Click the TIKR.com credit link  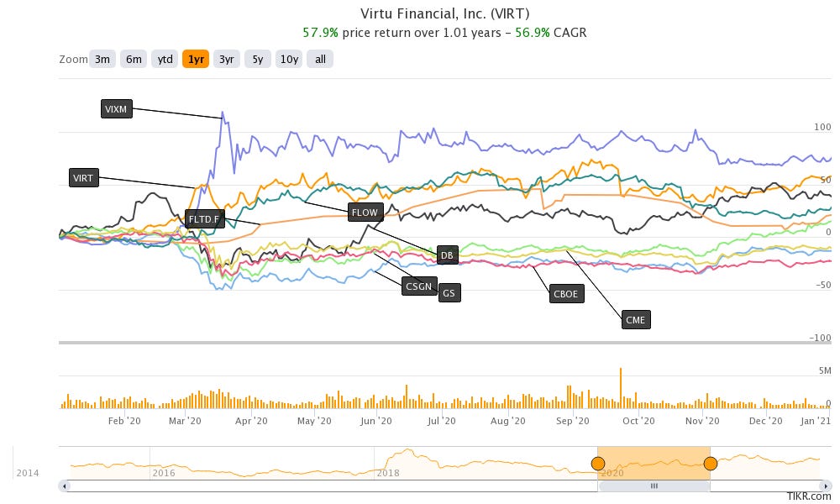[x=809, y=496]
